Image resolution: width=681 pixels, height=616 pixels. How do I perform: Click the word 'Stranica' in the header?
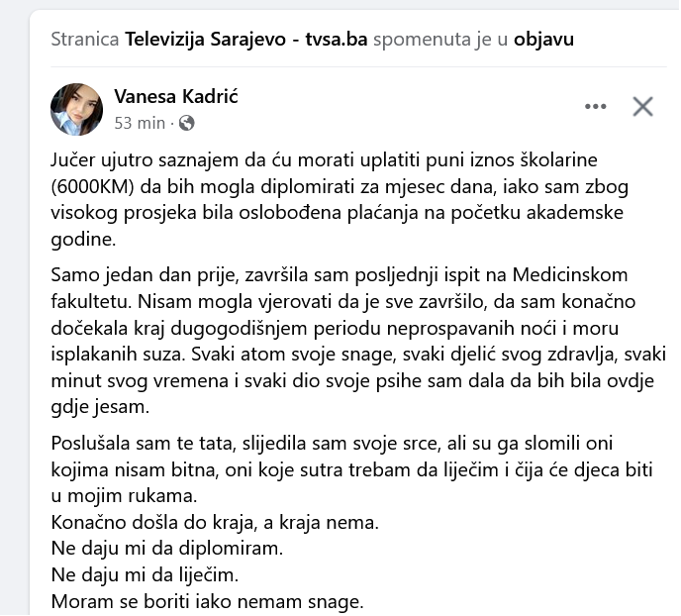[x=85, y=40]
